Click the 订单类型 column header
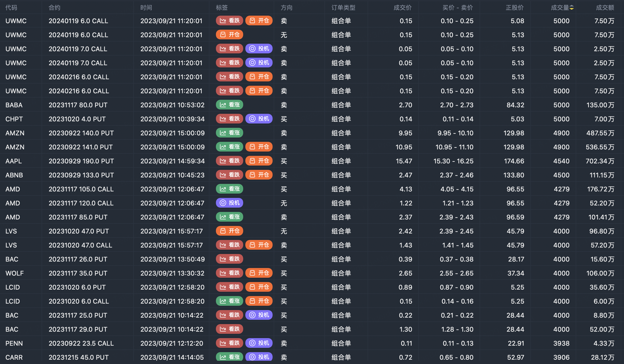The width and height of the screenshot is (624, 364). tap(343, 8)
